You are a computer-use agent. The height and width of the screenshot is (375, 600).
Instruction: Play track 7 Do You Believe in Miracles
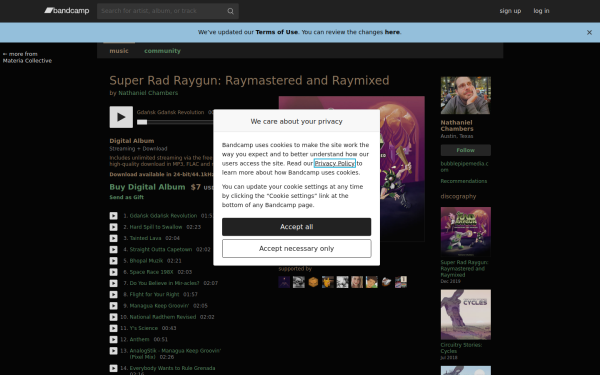click(x=114, y=283)
